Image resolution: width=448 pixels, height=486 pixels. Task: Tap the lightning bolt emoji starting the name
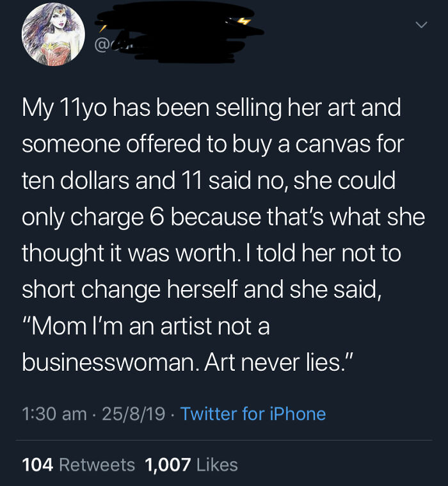(x=102, y=29)
